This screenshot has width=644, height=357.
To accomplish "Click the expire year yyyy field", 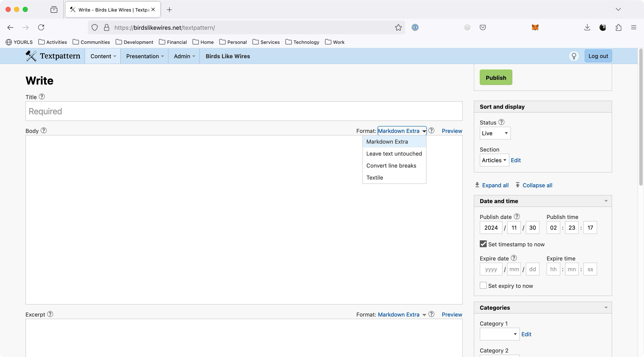I will (x=491, y=269).
